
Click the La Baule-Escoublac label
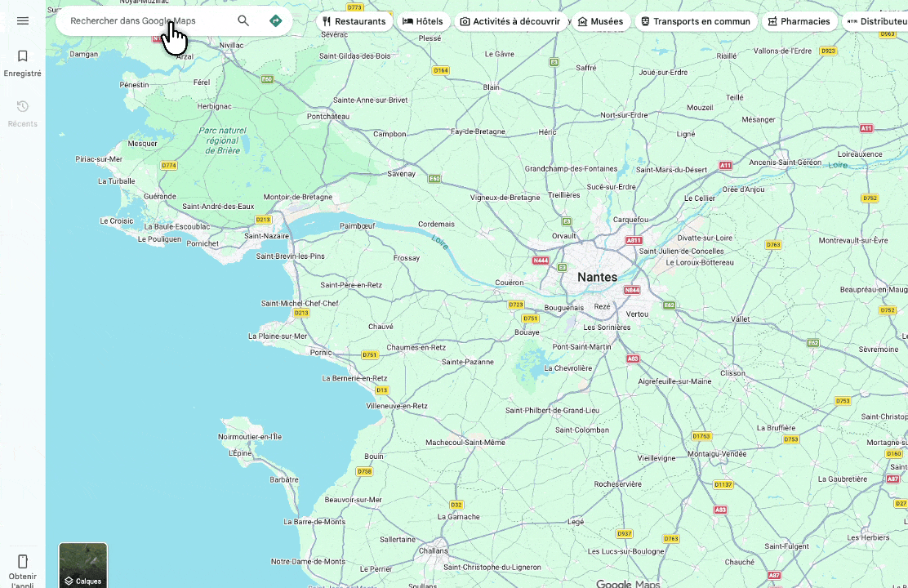[177, 226]
